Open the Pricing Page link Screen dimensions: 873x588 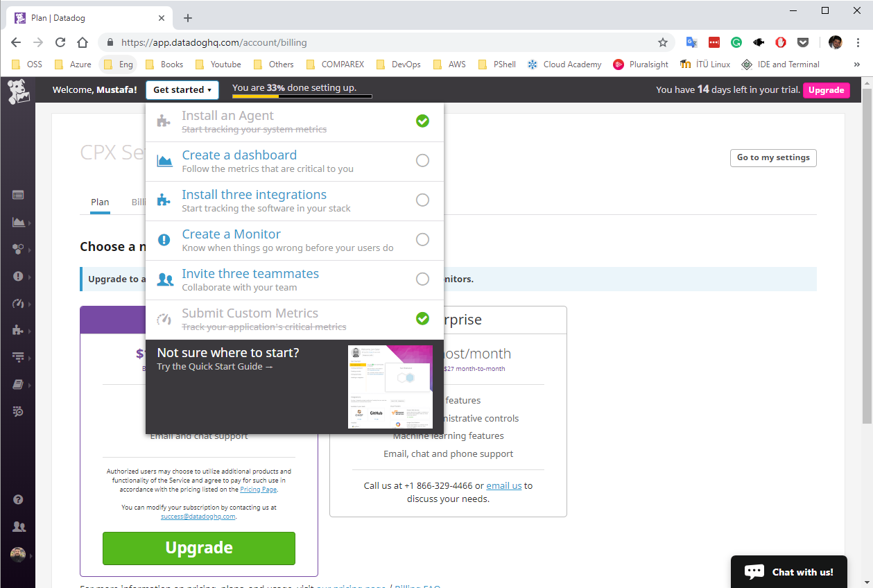[x=259, y=490]
